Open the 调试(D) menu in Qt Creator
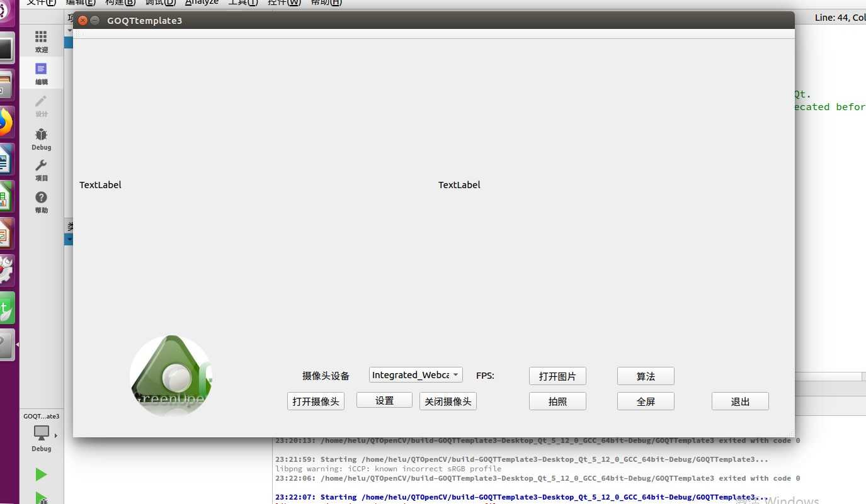This screenshot has height=504, width=866. 160,3
